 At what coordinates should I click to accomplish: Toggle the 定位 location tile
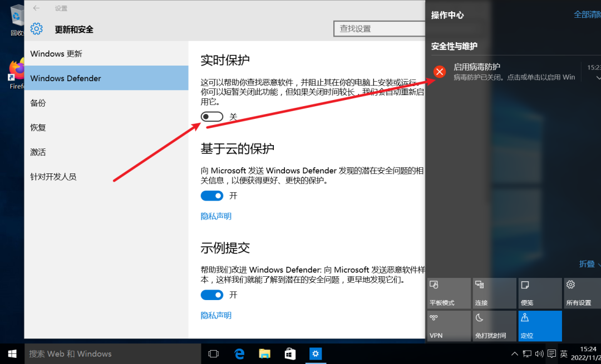tap(540, 326)
